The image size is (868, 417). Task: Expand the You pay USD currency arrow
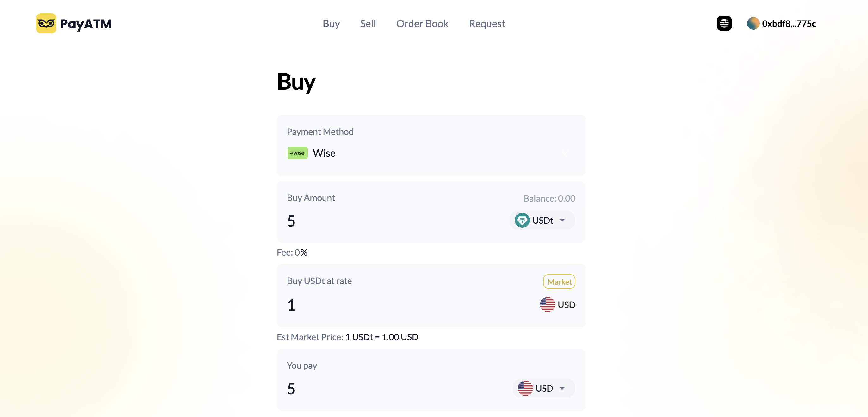(562, 388)
